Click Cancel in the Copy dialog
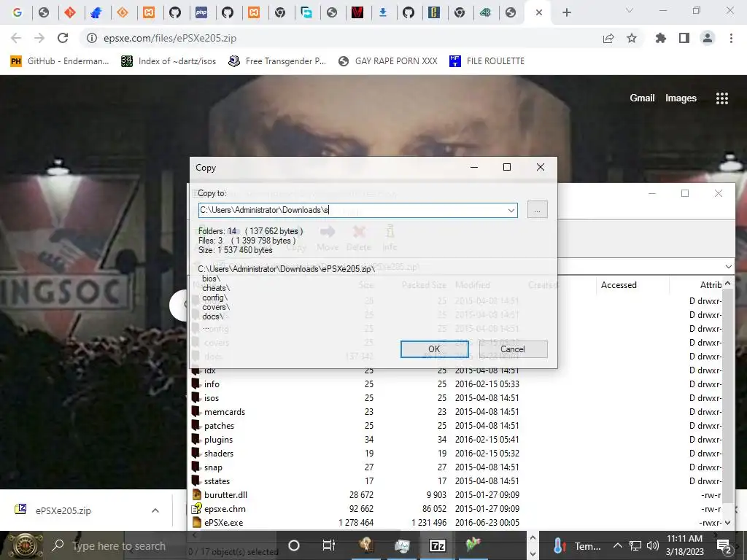This screenshot has height=560, width=747. pyautogui.click(x=513, y=349)
